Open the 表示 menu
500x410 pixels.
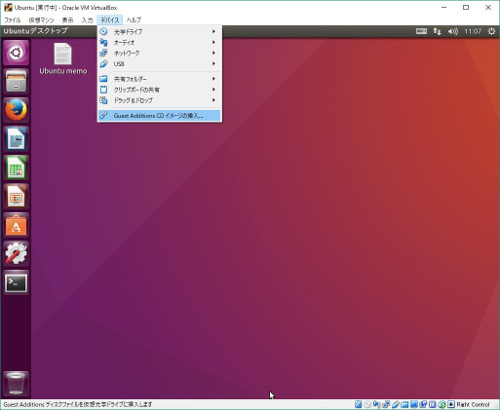[x=68, y=20]
